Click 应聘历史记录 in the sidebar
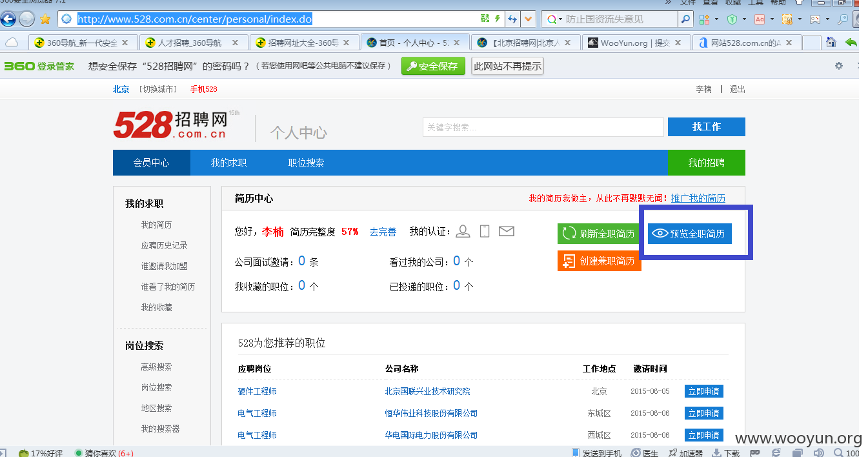 pos(165,246)
